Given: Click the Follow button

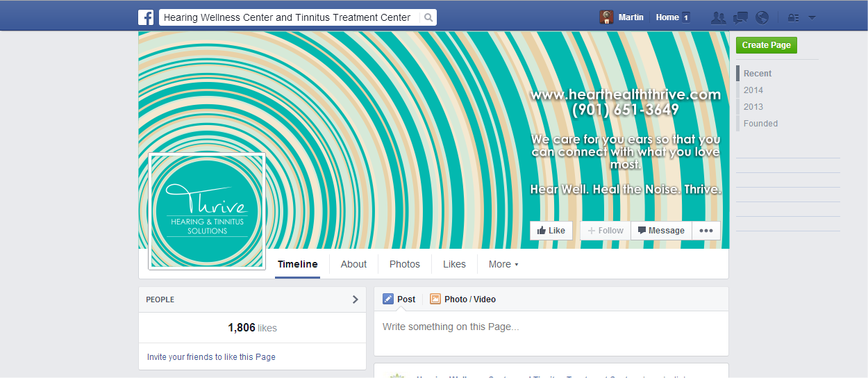Looking at the screenshot, I should tap(606, 231).
